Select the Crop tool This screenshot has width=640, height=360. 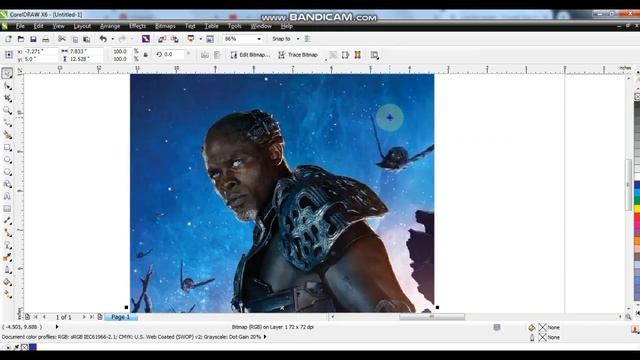click(7, 98)
